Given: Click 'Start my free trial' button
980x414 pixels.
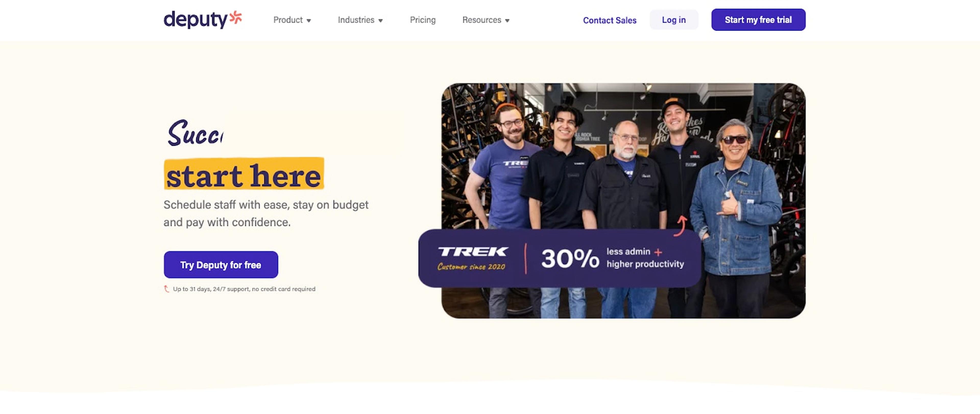Looking at the screenshot, I should pos(758,20).
